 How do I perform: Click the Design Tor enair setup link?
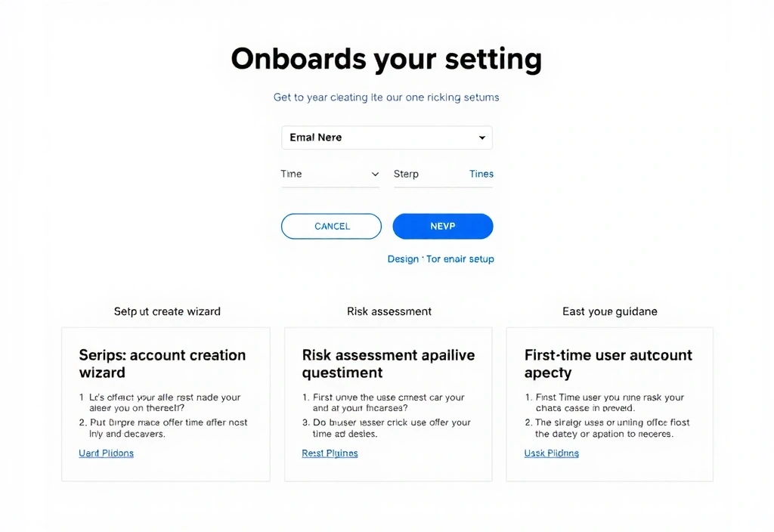[x=441, y=258]
